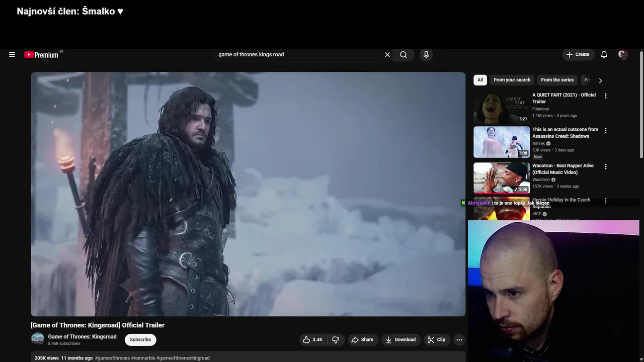Clear the search box with X icon

pos(387,55)
